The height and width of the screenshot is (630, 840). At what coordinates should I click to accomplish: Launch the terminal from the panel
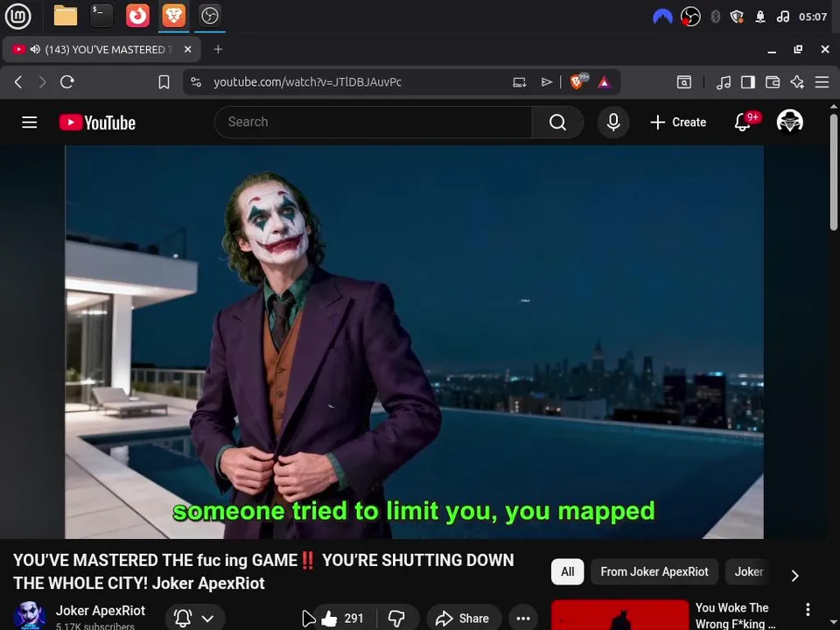(x=101, y=16)
